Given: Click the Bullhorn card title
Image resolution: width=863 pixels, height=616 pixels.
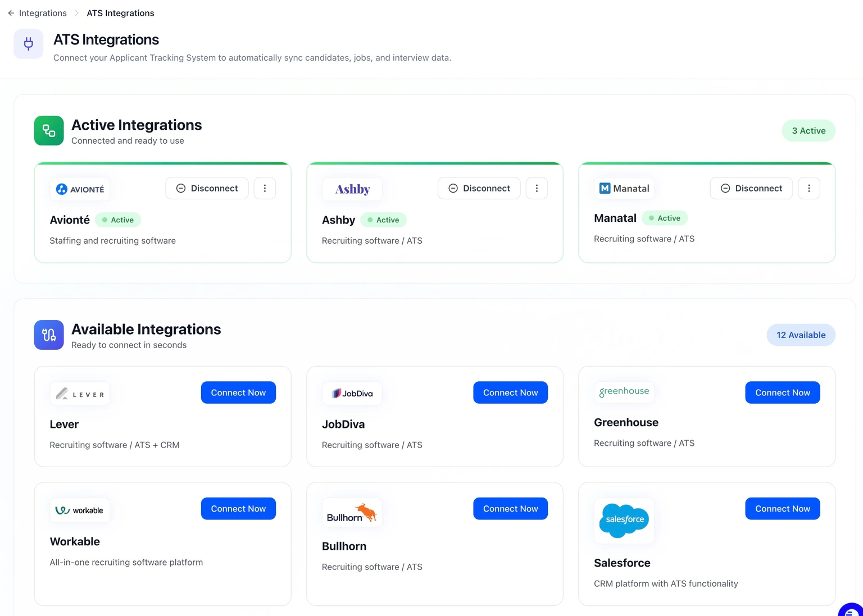Looking at the screenshot, I should 344,546.
